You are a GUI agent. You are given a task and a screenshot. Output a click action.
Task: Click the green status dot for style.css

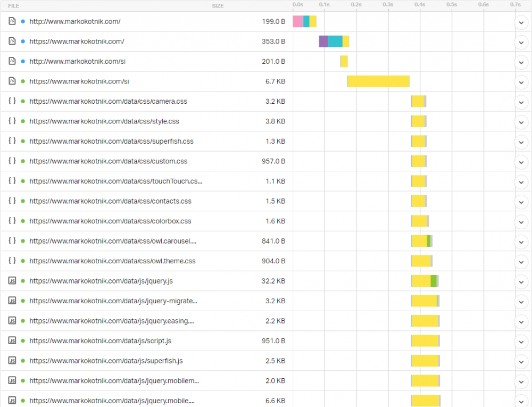tap(23, 121)
